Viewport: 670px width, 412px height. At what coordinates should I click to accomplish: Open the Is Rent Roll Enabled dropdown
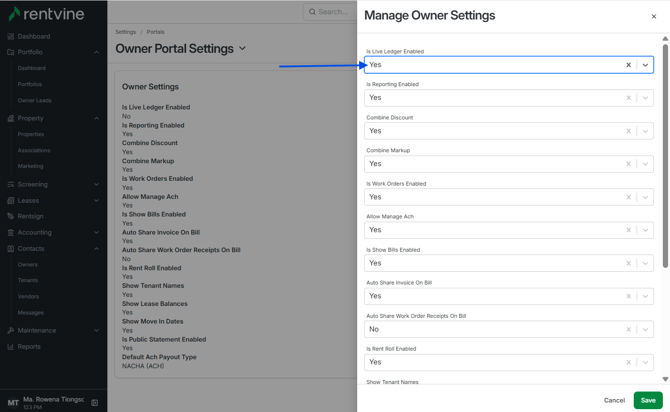tap(645, 362)
